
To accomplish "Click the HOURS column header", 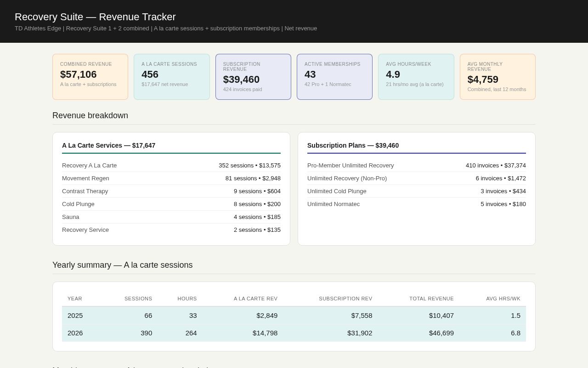I will 187,299.
